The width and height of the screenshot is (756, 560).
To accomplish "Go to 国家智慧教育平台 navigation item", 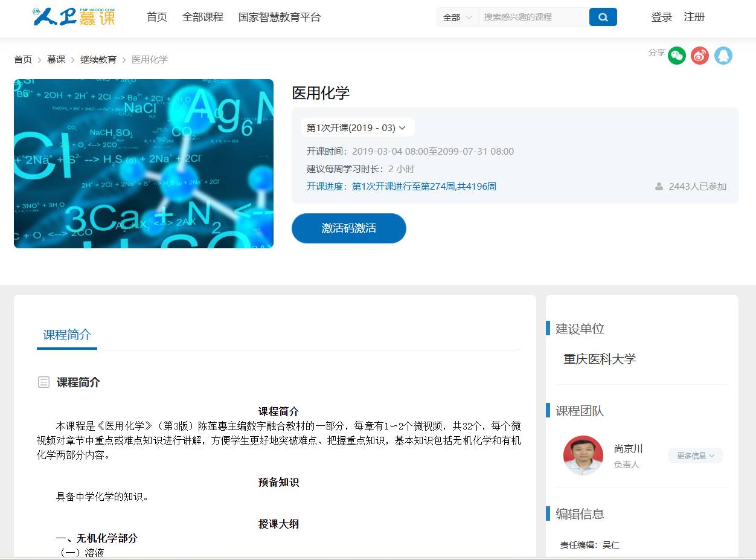I will [279, 17].
